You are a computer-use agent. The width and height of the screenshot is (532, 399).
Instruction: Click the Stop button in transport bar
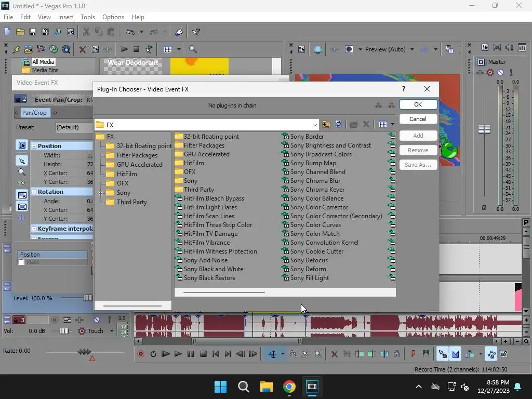[203, 354]
